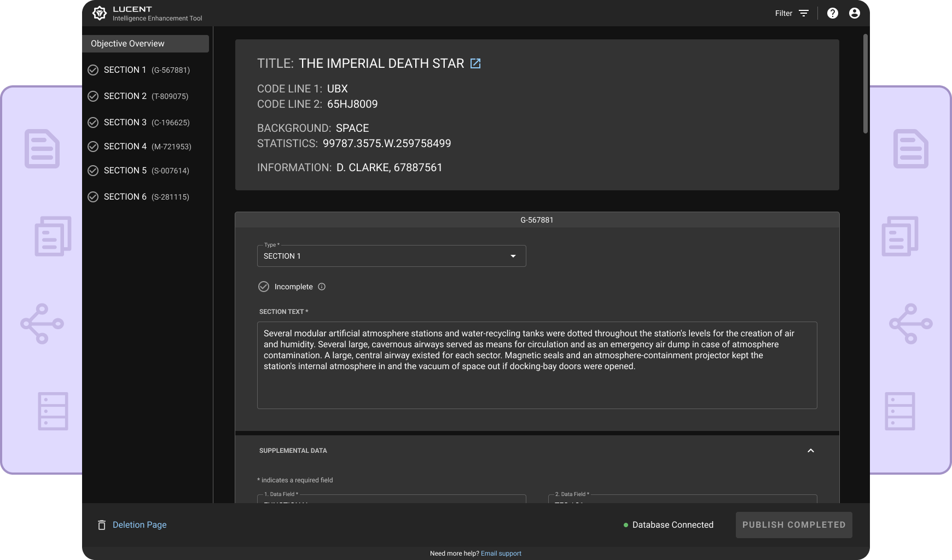Image resolution: width=952 pixels, height=560 pixels.
Task: Select the Objective Overview tab
Action: tap(146, 44)
